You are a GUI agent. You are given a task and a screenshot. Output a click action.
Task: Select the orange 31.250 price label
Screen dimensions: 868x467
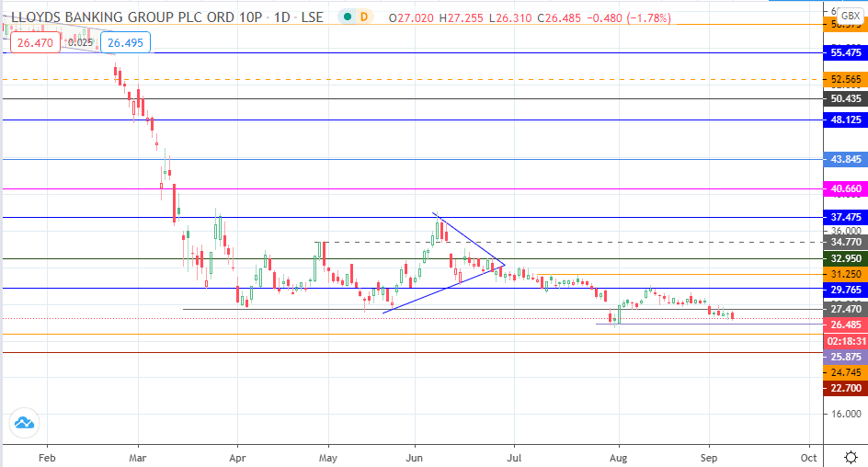845,274
